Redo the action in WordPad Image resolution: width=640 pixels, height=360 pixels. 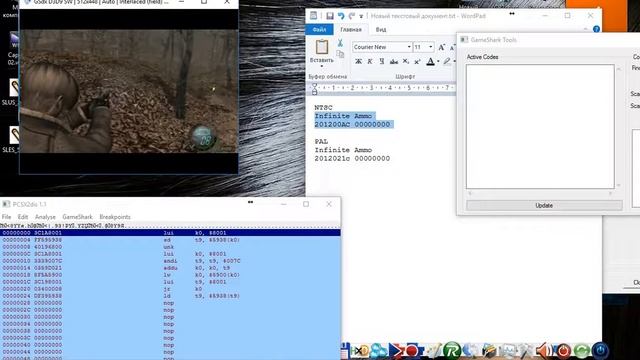351,16
